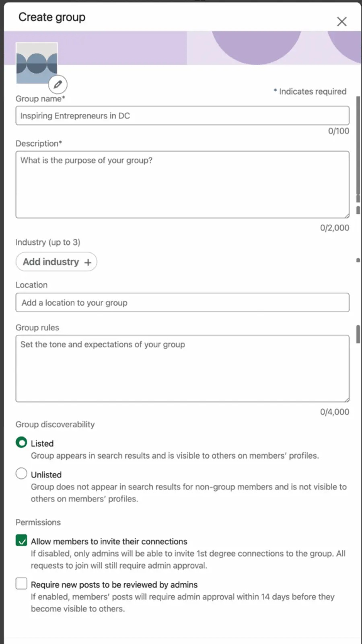Click the 'Group discoverability' heading
Screen dimensions: 362x644
[55, 424]
